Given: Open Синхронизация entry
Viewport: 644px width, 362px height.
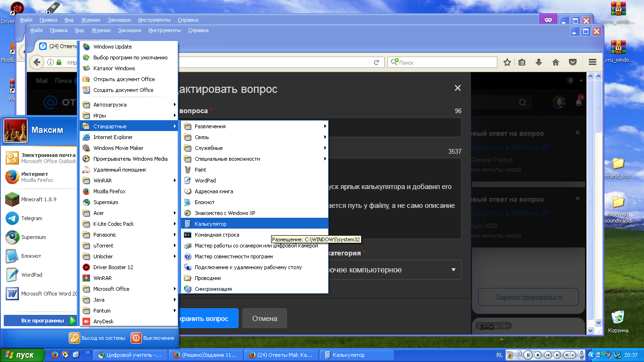Looking at the screenshot, I should (255, 289).
